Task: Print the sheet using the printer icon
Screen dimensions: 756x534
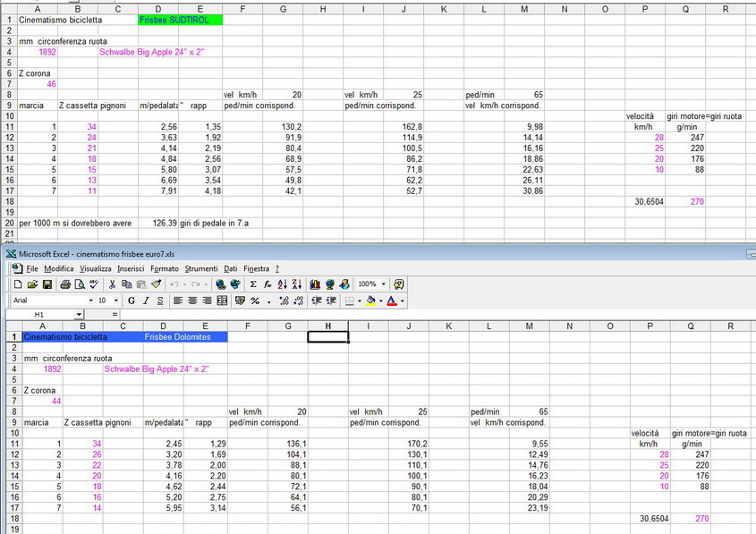Action: coord(65,284)
